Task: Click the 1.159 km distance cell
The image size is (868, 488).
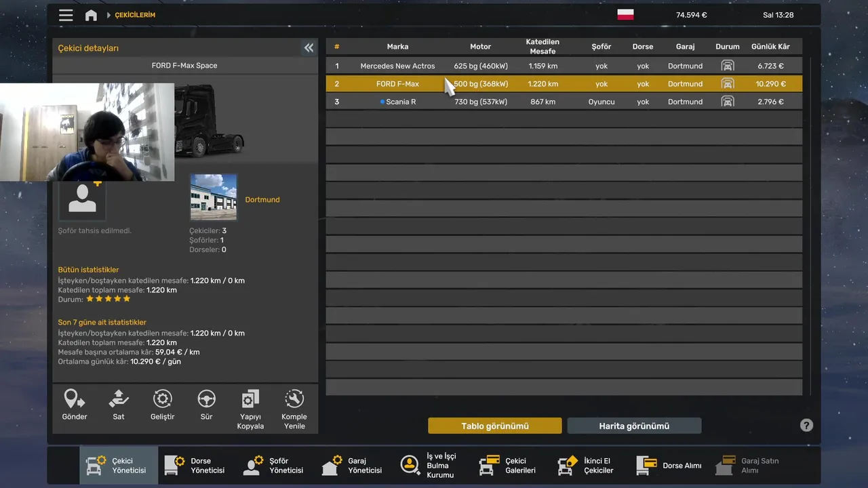Action: click(x=542, y=66)
